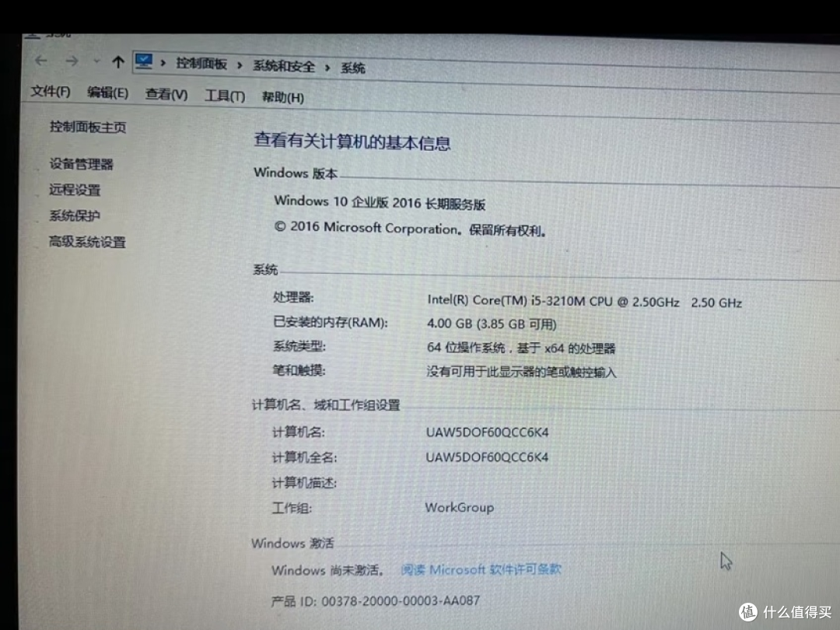Click the WorkGroup workgroup value
Image resolution: width=840 pixels, height=630 pixels.
(x=460, y=507)
